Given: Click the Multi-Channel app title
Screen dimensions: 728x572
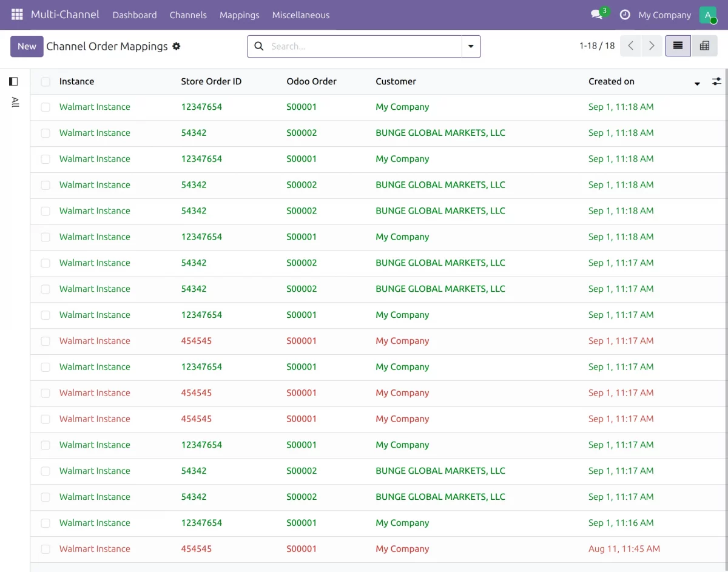Looking at the screenshot, I should click(65, 15).
